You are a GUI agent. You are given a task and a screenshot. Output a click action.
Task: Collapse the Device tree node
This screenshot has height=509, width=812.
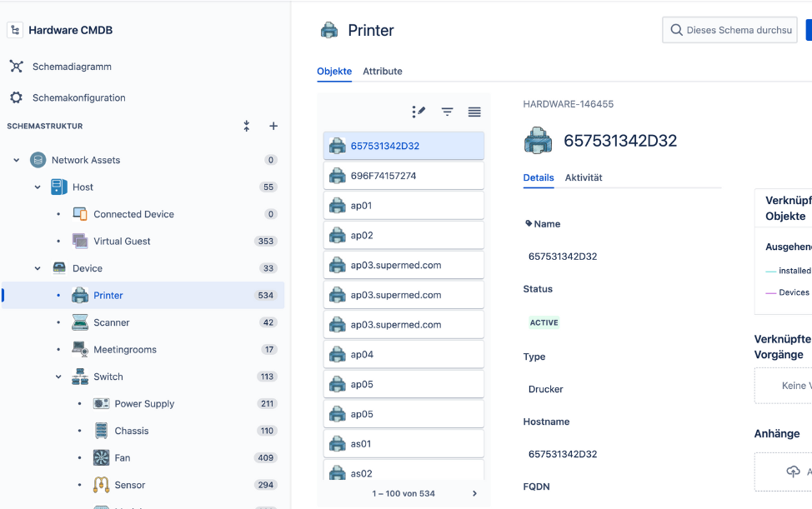coord(38,268)
